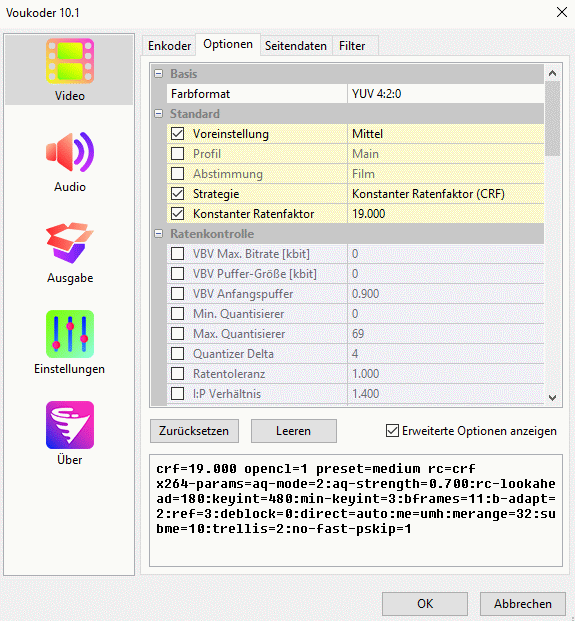Click Ratentoleranz value 1.000
Viewport: 575px width, 621px height.
pyautogui.click(x=446, y=373)
